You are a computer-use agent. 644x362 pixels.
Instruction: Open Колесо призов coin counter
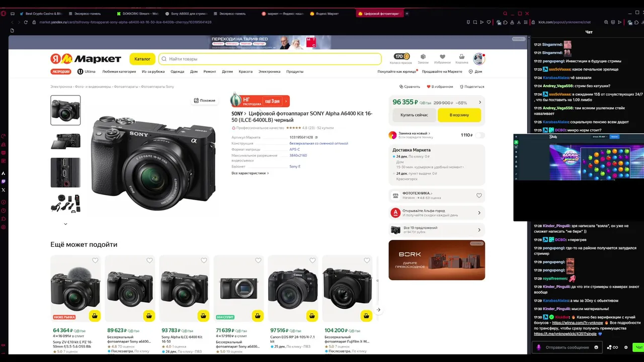tap(401, 59)
